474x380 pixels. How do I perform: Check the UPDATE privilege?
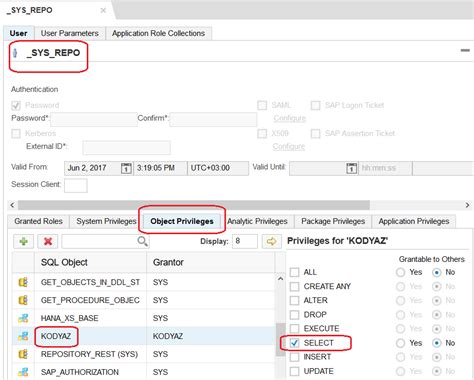pyautogui.click(x=294, y=371)
